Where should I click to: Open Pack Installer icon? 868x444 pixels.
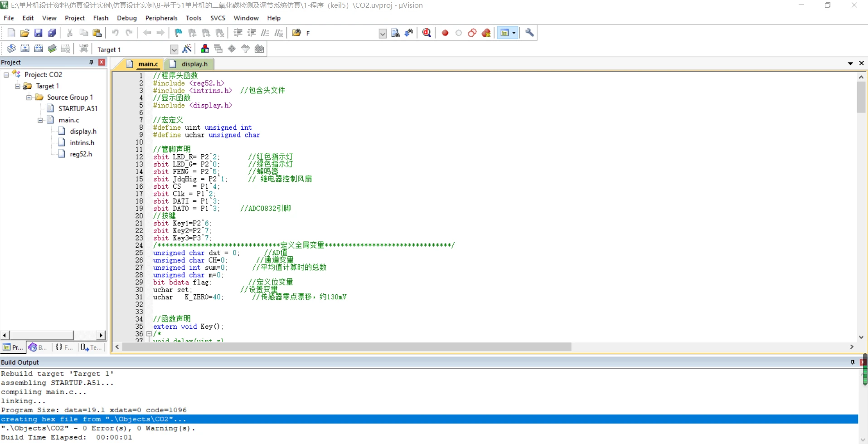point(259,49)
